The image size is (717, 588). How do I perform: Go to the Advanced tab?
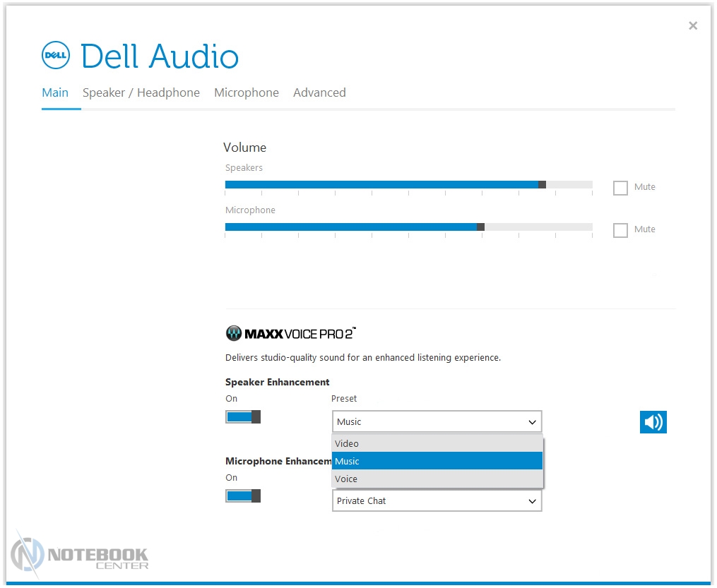pos(319,92)
